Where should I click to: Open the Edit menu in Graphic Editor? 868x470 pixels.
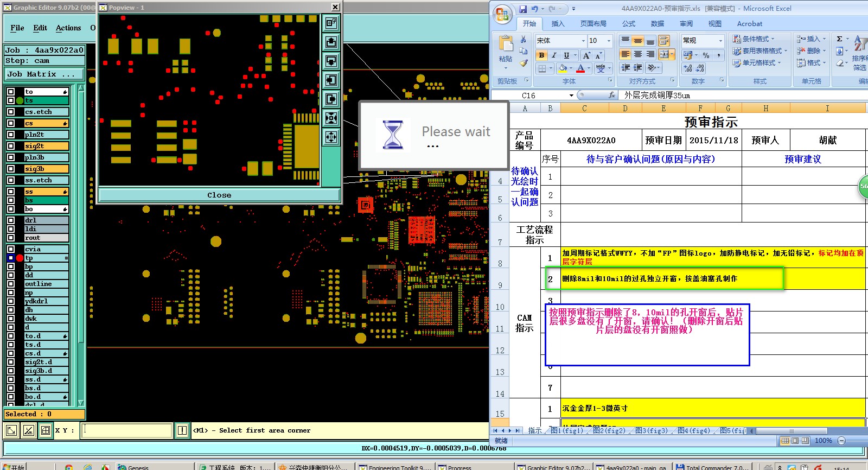[x=40, y=28]
